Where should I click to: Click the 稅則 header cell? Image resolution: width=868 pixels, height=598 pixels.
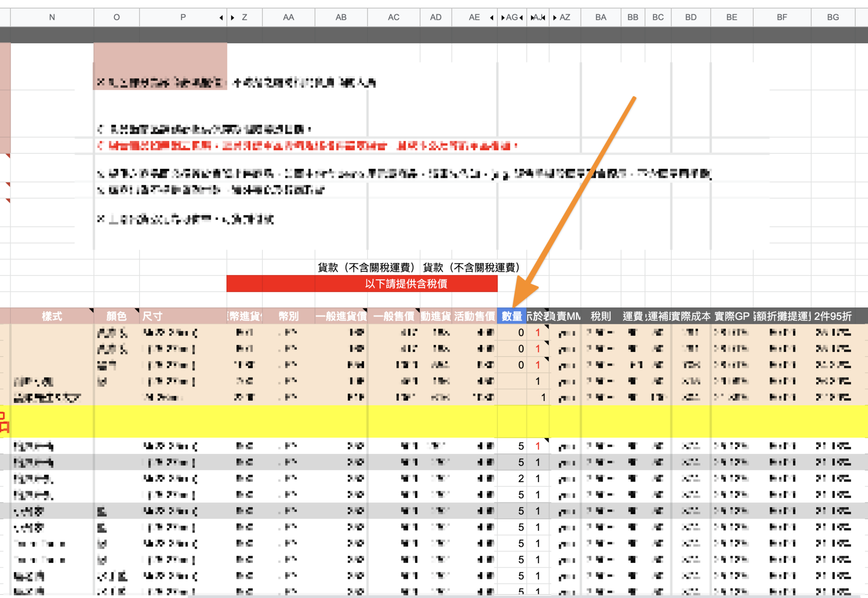point(600,316)
